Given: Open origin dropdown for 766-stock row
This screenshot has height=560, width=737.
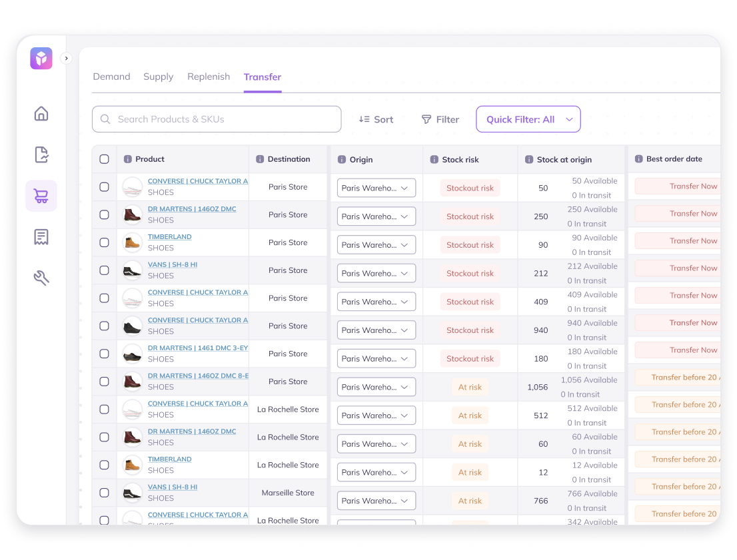Looking at the screenshot, I should [376, 501].
